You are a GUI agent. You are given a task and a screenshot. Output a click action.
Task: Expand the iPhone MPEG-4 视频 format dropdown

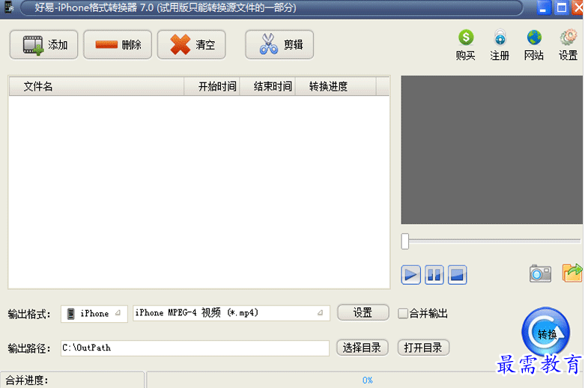pos(231,313)
